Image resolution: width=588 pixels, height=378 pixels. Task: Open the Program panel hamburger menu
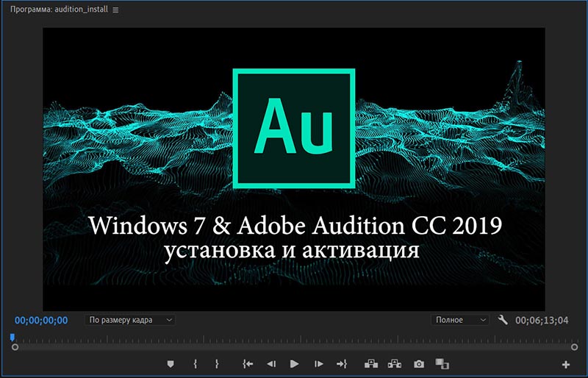click(x=115, y=10)
